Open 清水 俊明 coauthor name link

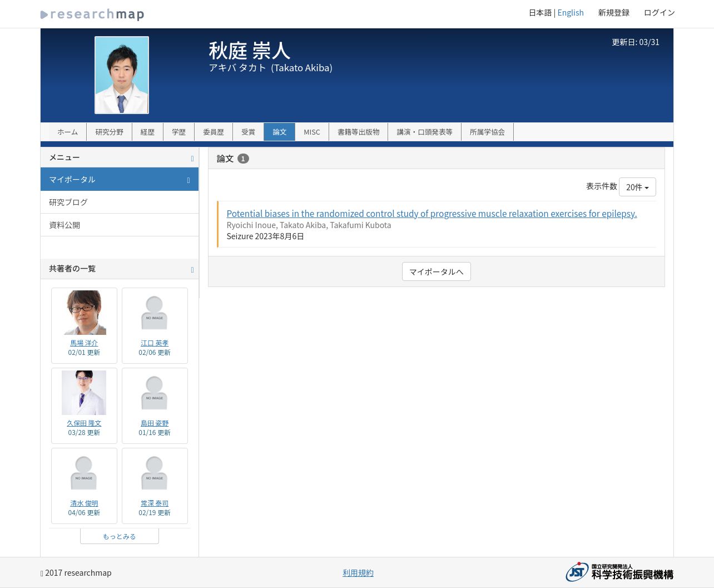(x=84, y=503)
